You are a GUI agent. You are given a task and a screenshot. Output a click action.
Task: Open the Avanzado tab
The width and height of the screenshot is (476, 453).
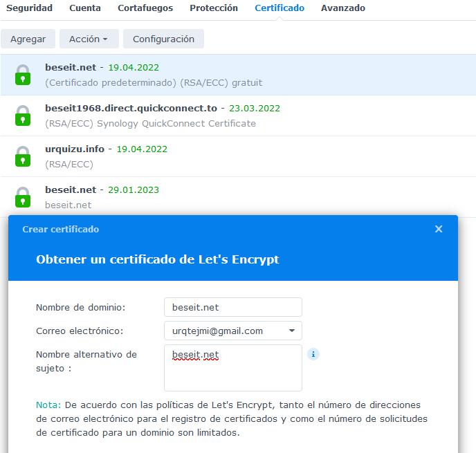click(x=343, y=8)
